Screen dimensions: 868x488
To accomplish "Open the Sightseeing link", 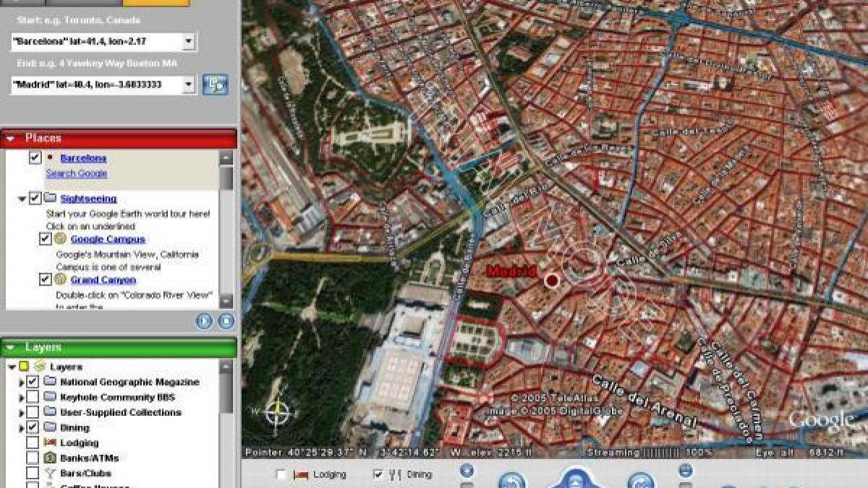I will [88, 198].
